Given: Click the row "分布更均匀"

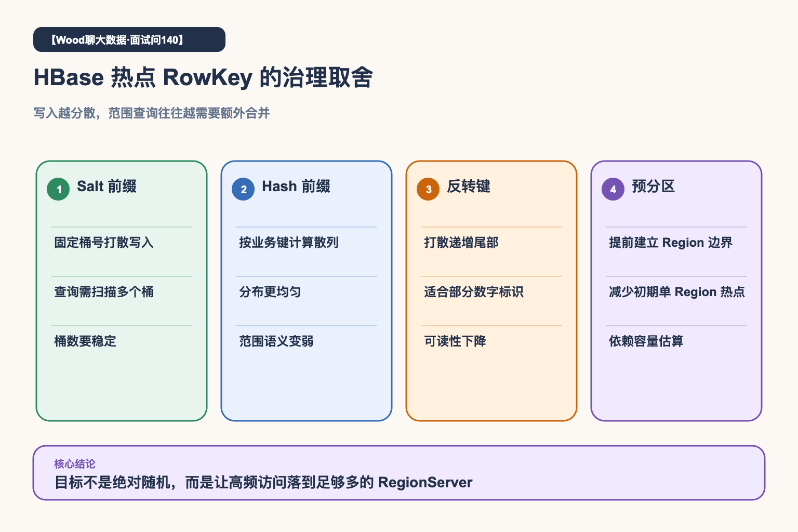Looking at the screenshot, I should coord(270,292).
